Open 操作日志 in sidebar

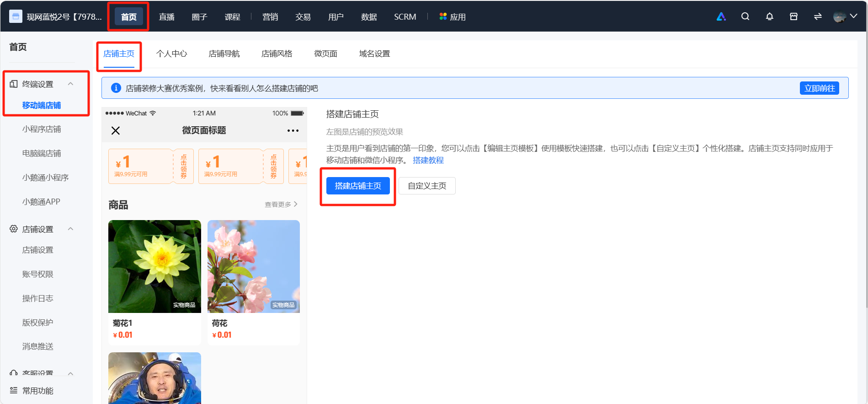[38, 298]
